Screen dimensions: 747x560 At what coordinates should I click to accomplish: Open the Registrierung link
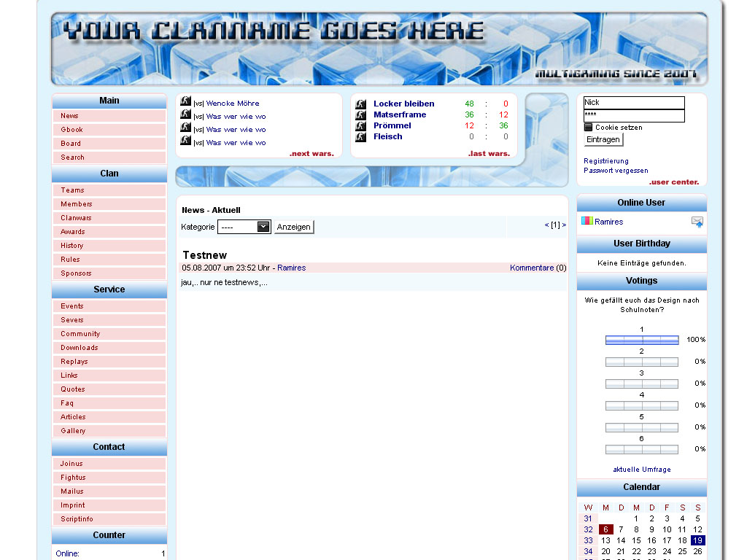pos(605,161)
